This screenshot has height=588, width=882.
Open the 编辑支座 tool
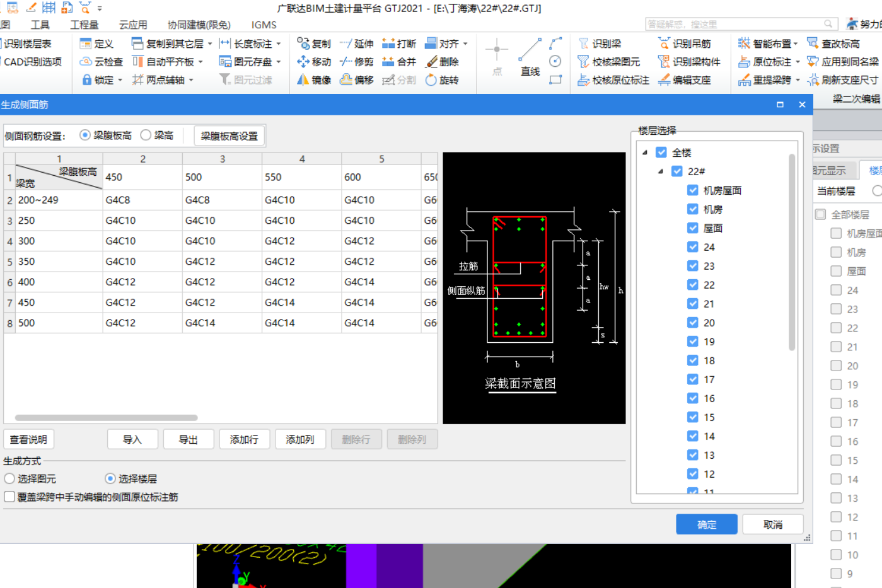click(x=685, y=80)
